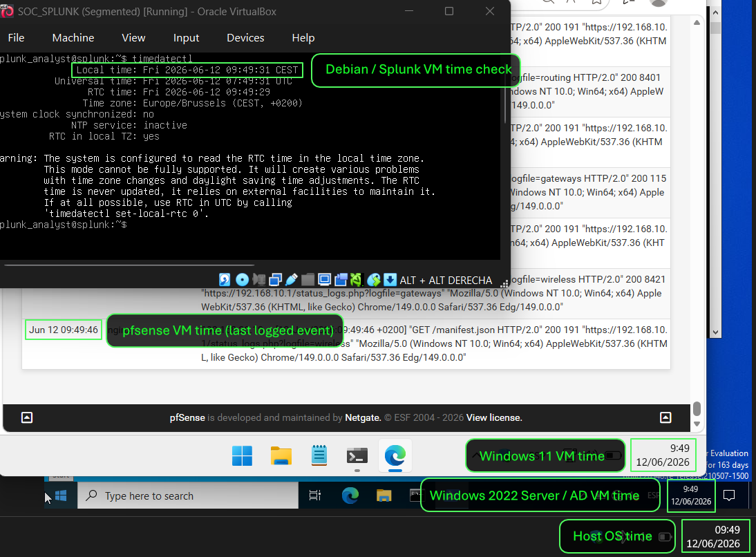Click the log panel scrollbar down arrow
Screen dimensions: 756x557
715,332
